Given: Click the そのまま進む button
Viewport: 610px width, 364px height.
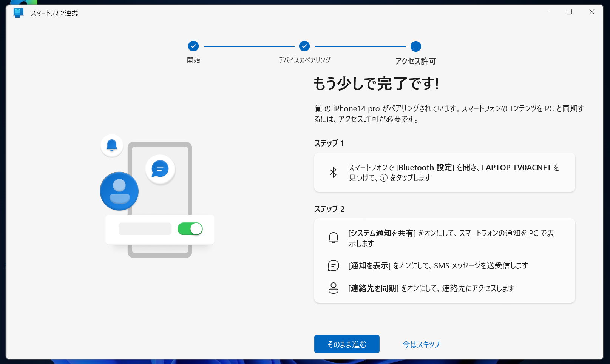Looking at the screenshot, I should (347, 344).
